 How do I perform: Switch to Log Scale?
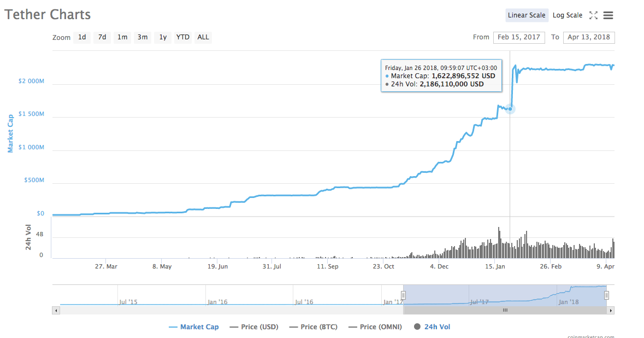point(567,15)
